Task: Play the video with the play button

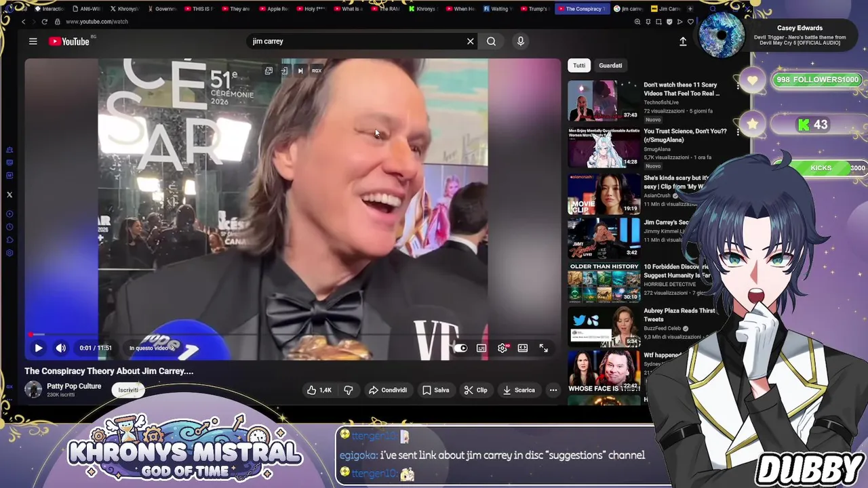Action: coord(39,348)
